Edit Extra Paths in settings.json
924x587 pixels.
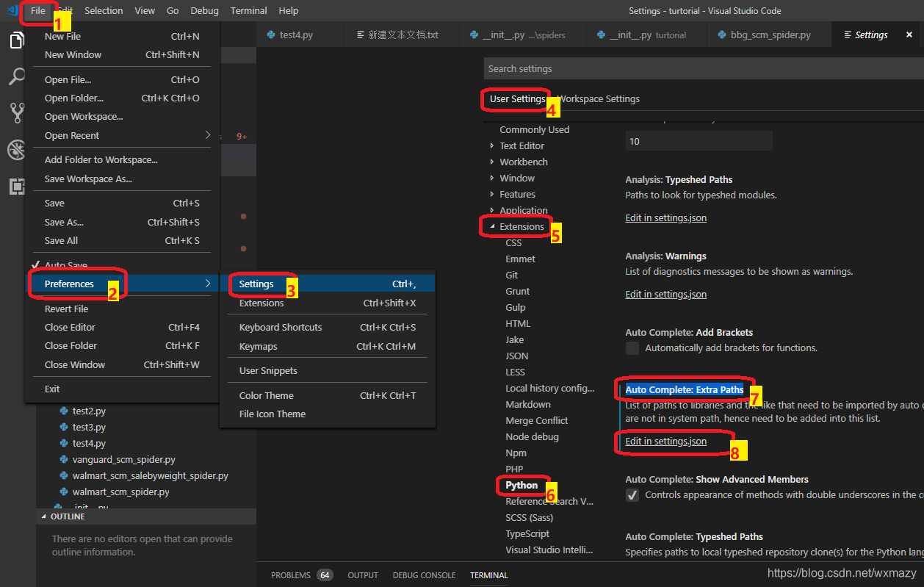point(665,442)
